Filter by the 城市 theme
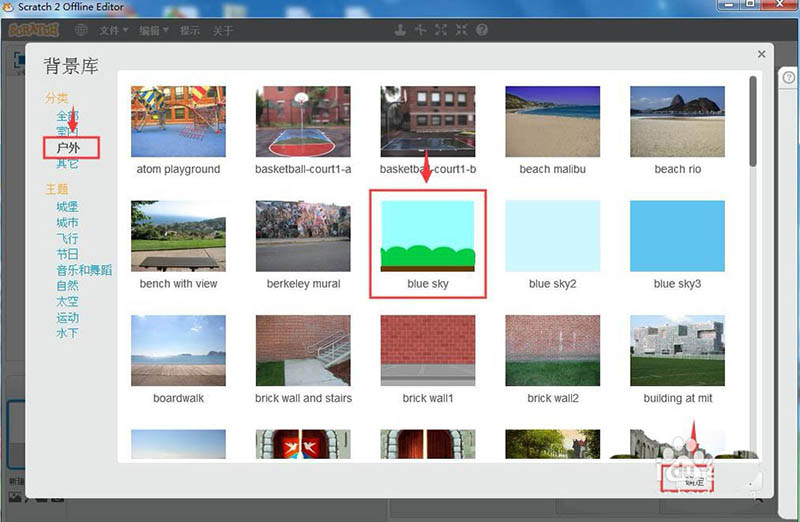The width and height of the screenshot is (800, 522). click(x=67, y=222)
